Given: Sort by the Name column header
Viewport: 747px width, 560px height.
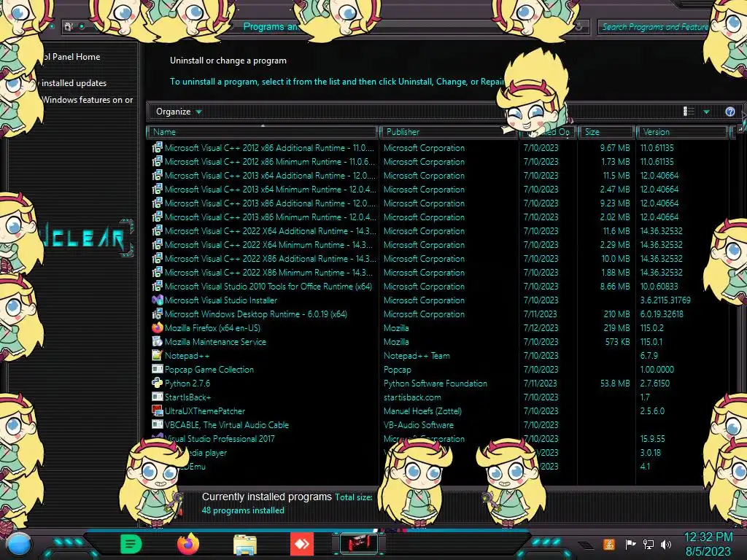Looking at the screenshot, I should click(263, 132).
